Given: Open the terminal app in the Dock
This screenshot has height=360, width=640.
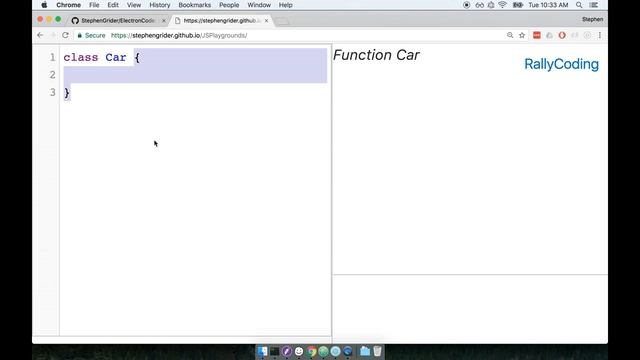Looking at the screenshot, I should 275,351.
